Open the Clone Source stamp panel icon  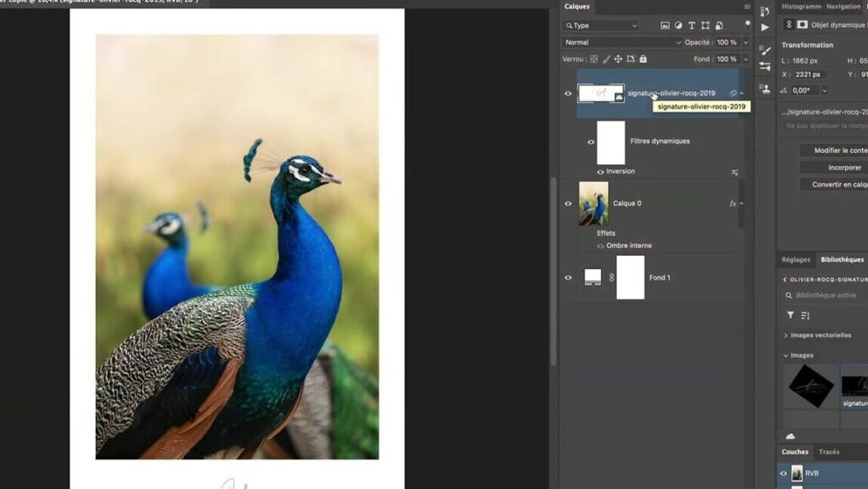(x=765, y=88)
